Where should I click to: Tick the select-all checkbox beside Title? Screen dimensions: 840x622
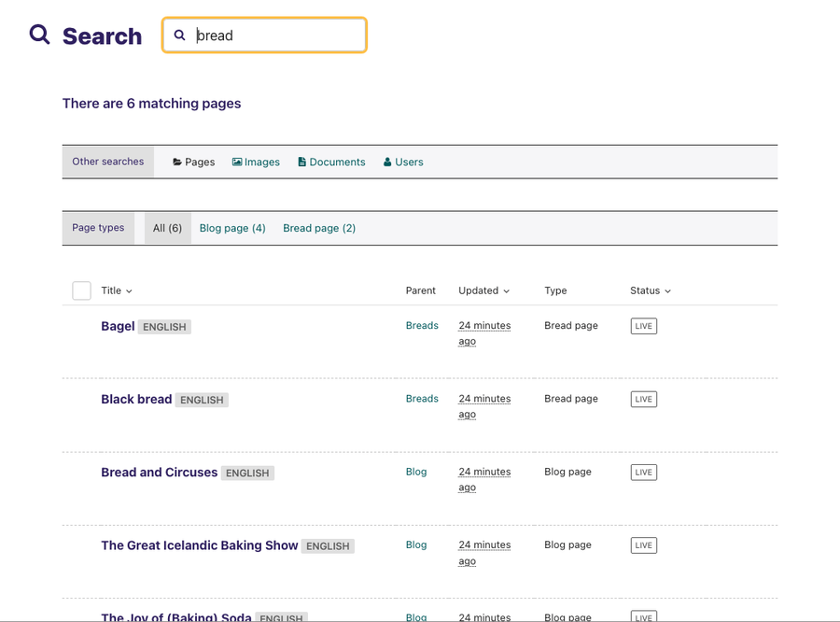[81, 290]
